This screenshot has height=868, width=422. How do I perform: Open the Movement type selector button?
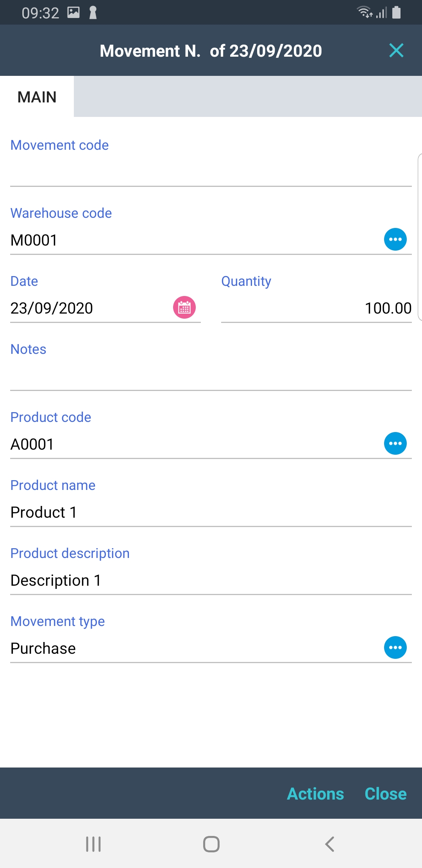pos(395,647)
